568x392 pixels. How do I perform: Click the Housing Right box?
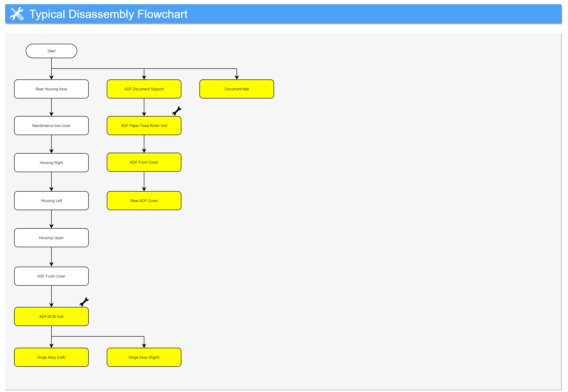click(x=51, y=163)
